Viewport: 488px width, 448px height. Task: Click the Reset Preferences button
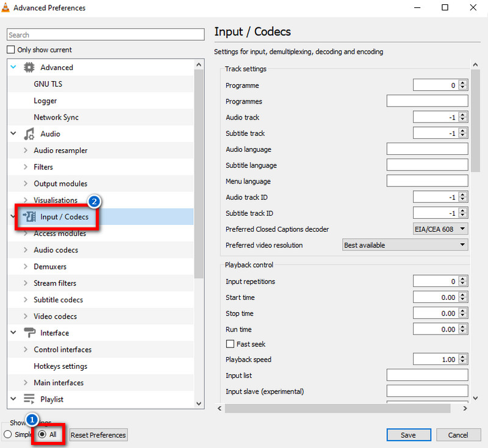click(98, 435)
